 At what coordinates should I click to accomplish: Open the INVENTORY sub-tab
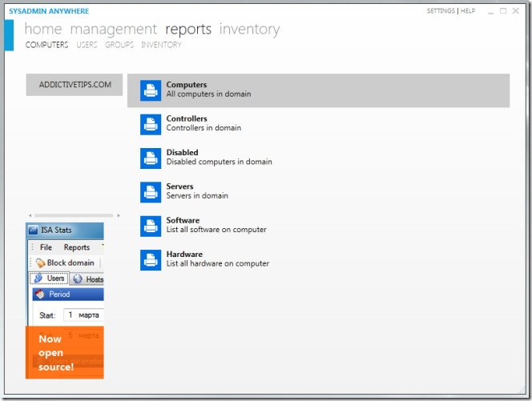pyautogui.click(x=161, y=45)
